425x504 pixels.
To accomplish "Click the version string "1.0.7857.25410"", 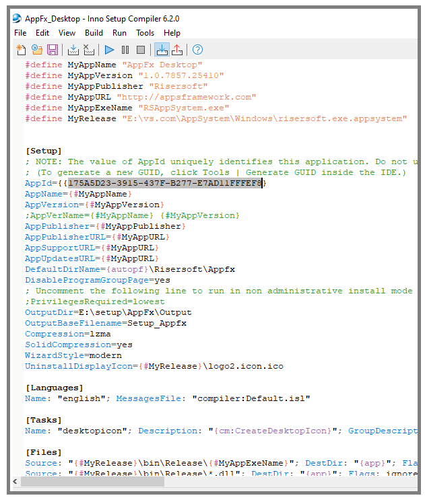I will click(181, 75).
